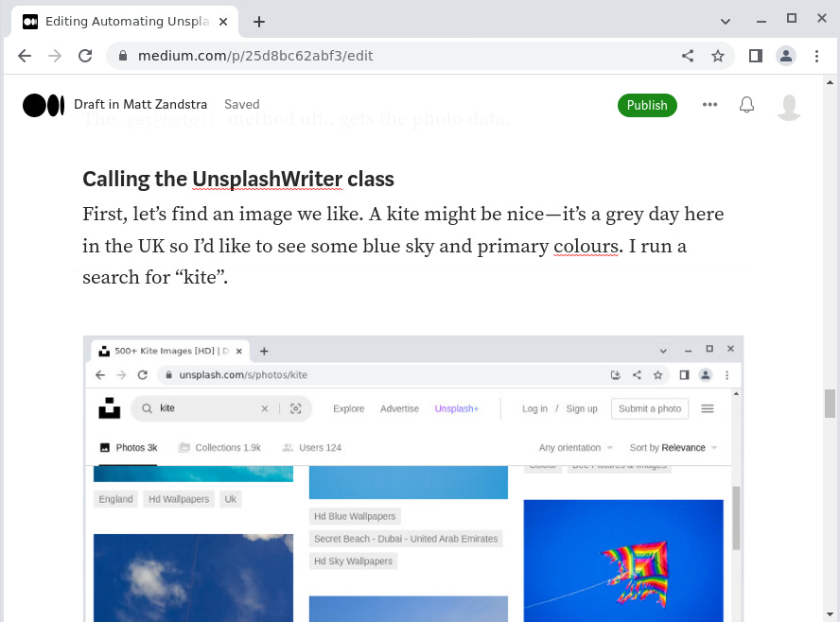Click the 500+ Kite Images tab
Viewport: 840px width, 622px height.
pyautogui.click(x=170, y=351)
